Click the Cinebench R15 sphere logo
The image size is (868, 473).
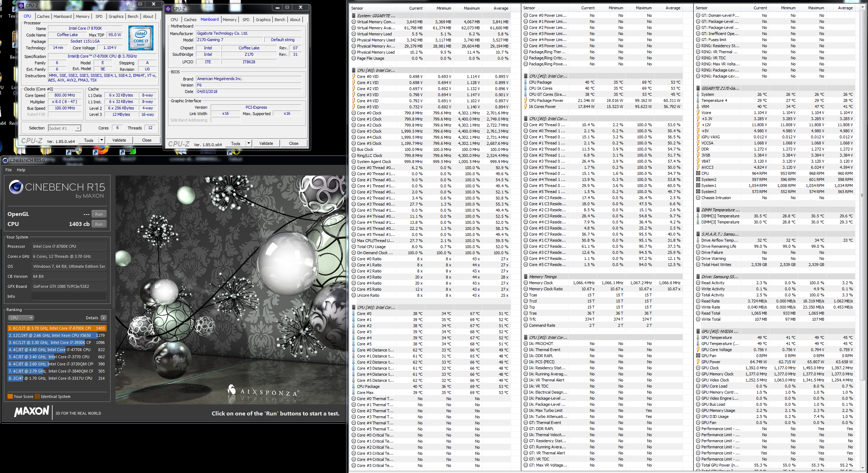(16, 187)
